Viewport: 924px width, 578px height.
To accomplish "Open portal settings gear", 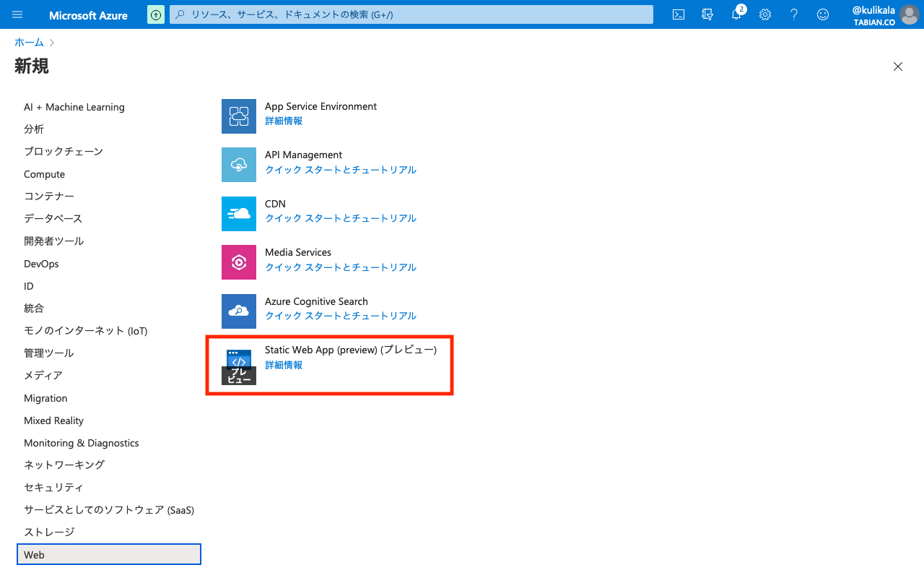I will 765,14.
